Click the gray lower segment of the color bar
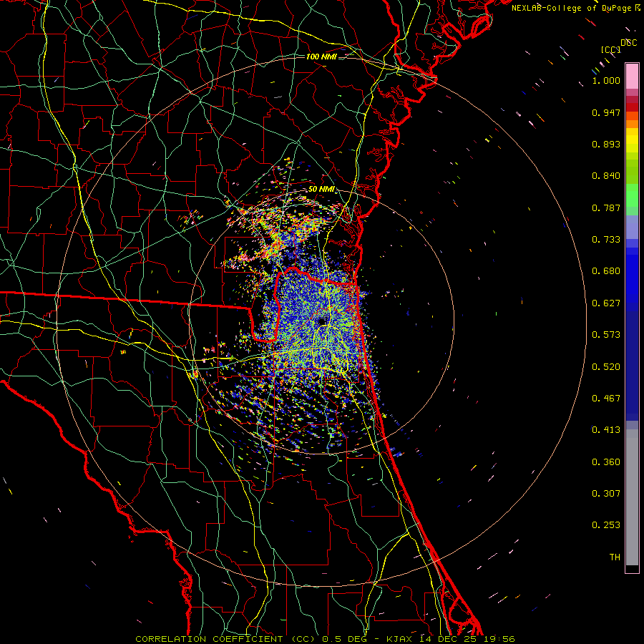Viewport: 644px width, 644px height. point(632,497)
